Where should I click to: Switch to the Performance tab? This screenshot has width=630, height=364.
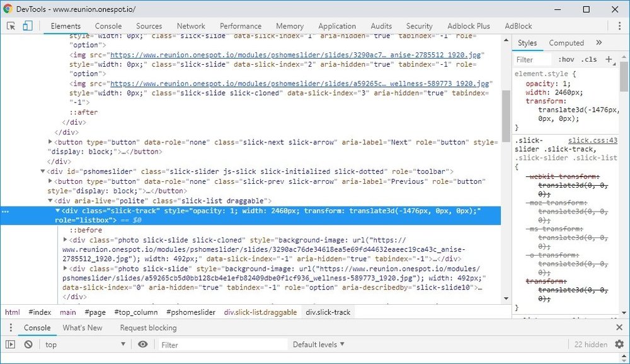tap(240, 26)
